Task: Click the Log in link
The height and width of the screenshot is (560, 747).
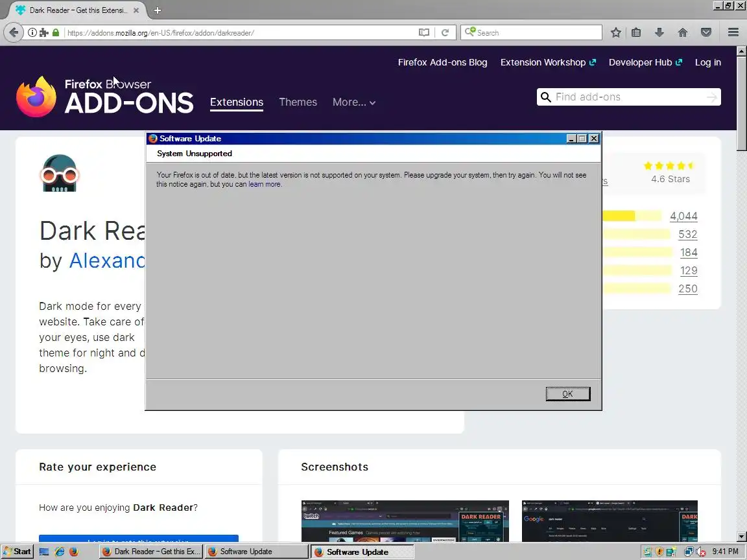Action: tap(708, 62)
